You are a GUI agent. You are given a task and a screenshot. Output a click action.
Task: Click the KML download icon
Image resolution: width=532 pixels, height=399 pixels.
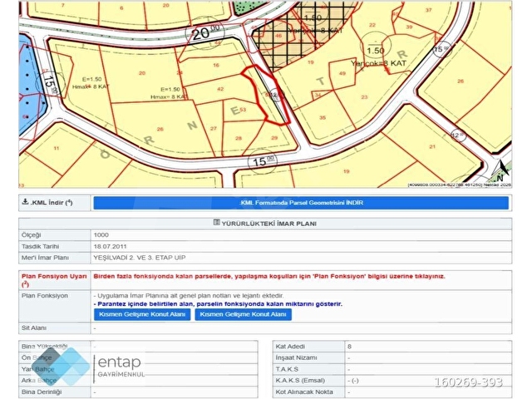click(25, 201)
